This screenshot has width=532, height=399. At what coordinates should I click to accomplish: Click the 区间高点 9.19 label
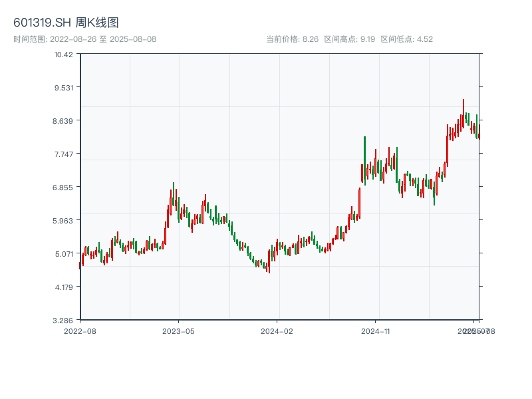click(x=350, y=39)
